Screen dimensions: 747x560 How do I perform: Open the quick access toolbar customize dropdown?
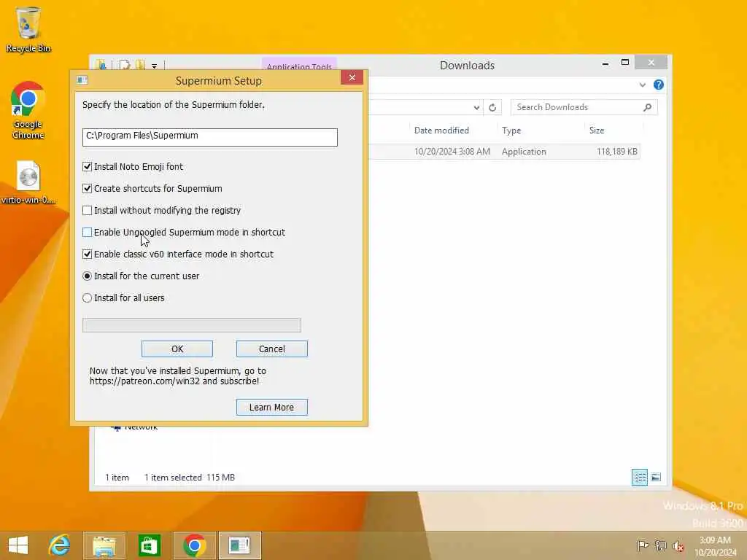click(x=155, y=66)
